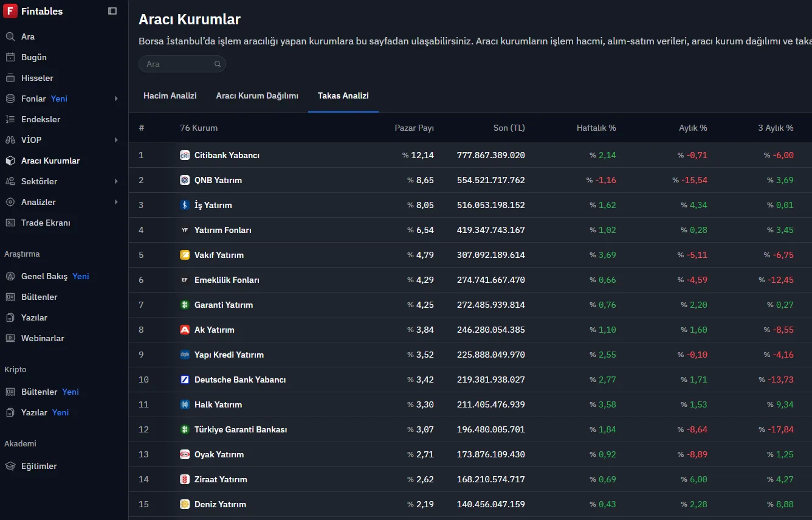This screenshot has width=812, height=520.
Task: Click the monthly change 6,00
Action: 698,479
